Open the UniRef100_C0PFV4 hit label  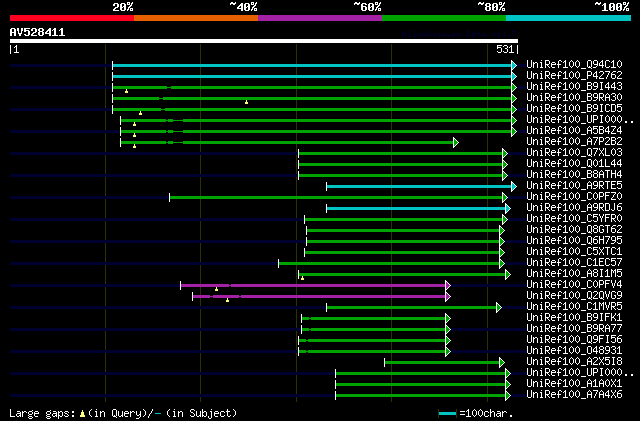(x=574, y=285)
